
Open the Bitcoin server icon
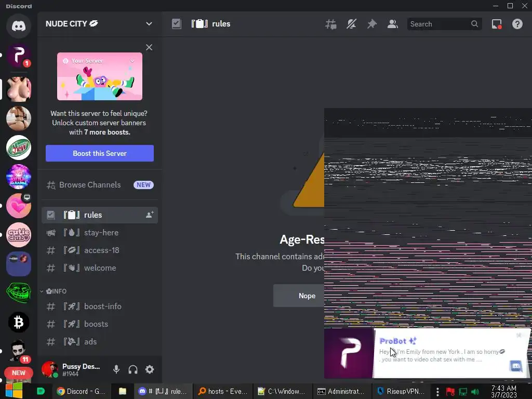pyautogui.click(x=19, y=322)
